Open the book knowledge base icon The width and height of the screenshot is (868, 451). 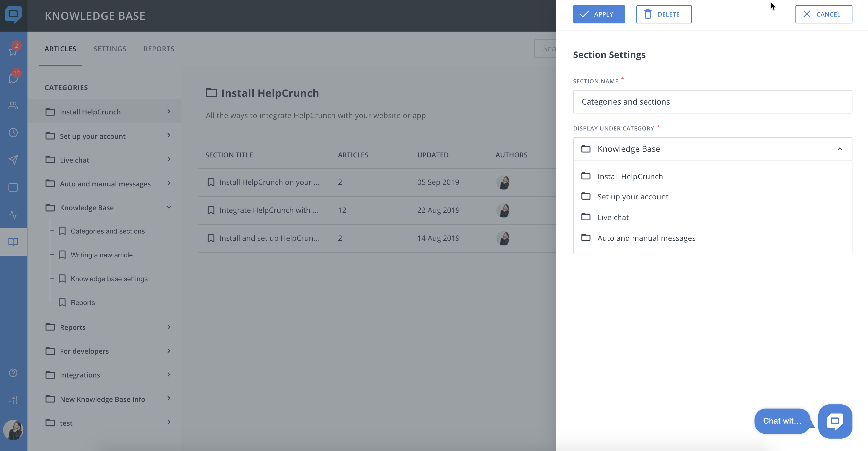point(13,242)
